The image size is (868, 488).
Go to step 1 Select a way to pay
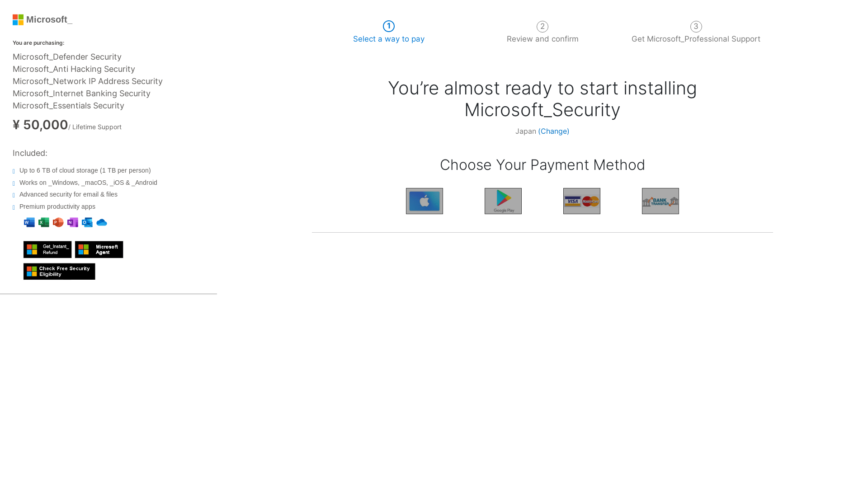click(389, 33)
